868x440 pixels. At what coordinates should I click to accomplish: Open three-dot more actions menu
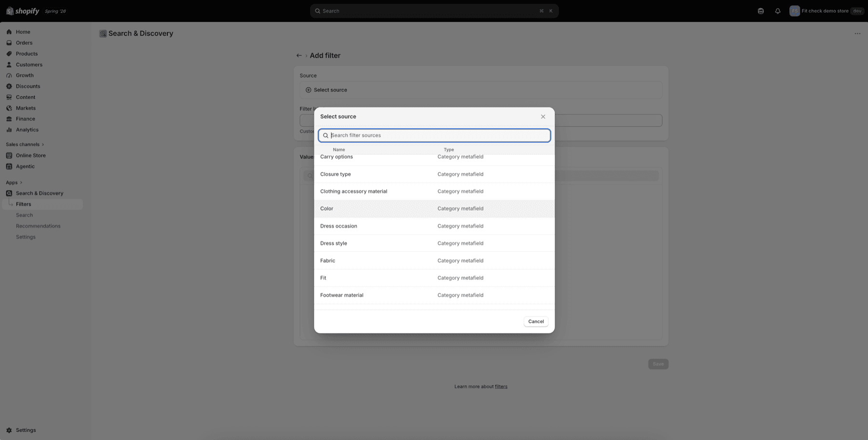857,33
